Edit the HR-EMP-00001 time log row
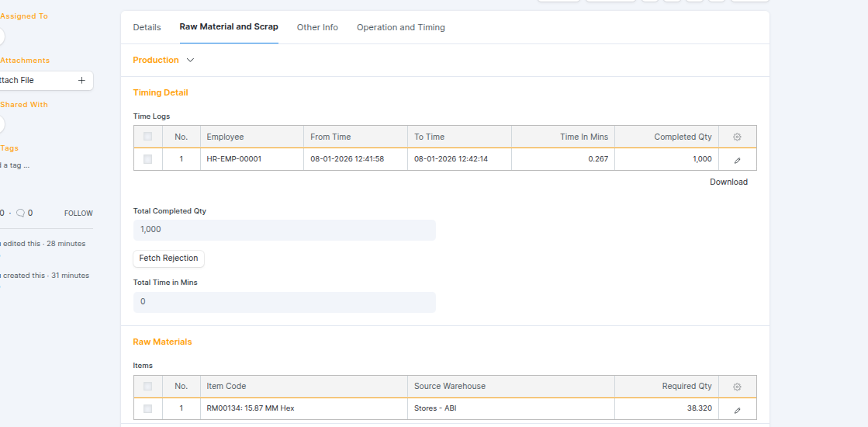This screenshot has width=868, height=427. point(737,159)
